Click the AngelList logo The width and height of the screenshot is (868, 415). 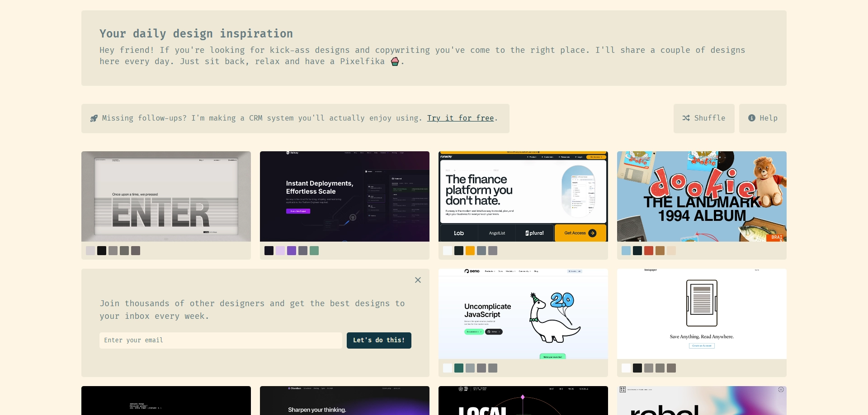pos(497,233)
